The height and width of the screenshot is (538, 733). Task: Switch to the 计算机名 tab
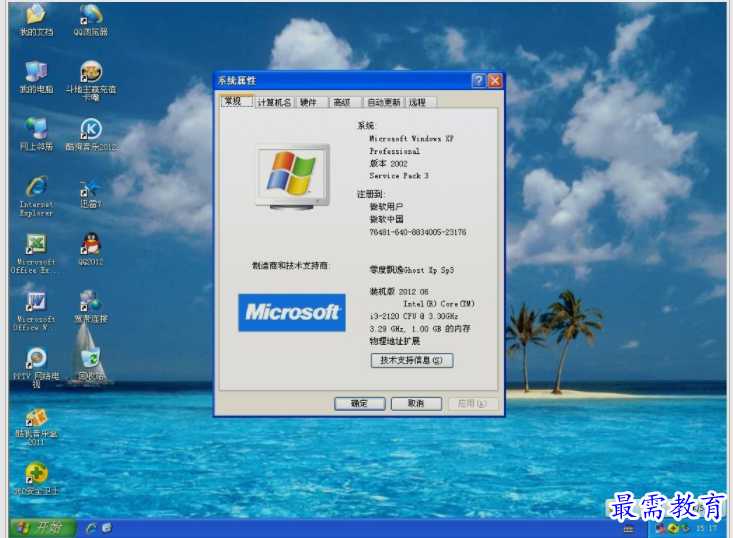click(274, 102)
